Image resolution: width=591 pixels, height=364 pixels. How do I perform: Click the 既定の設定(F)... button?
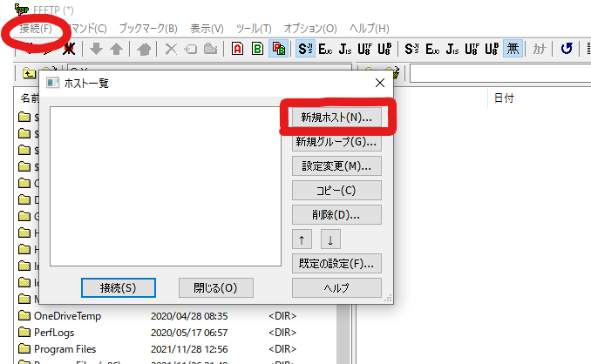336,264
